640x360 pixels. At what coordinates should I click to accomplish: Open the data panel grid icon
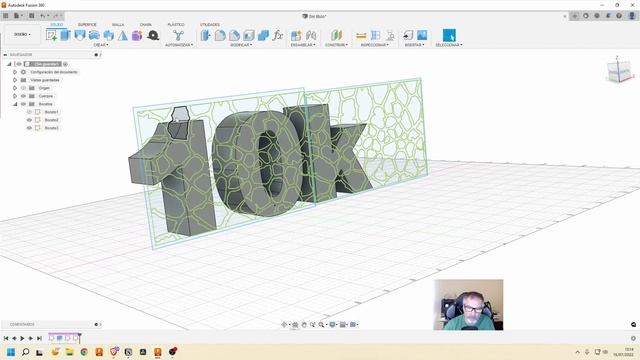(x=6, y=16)
